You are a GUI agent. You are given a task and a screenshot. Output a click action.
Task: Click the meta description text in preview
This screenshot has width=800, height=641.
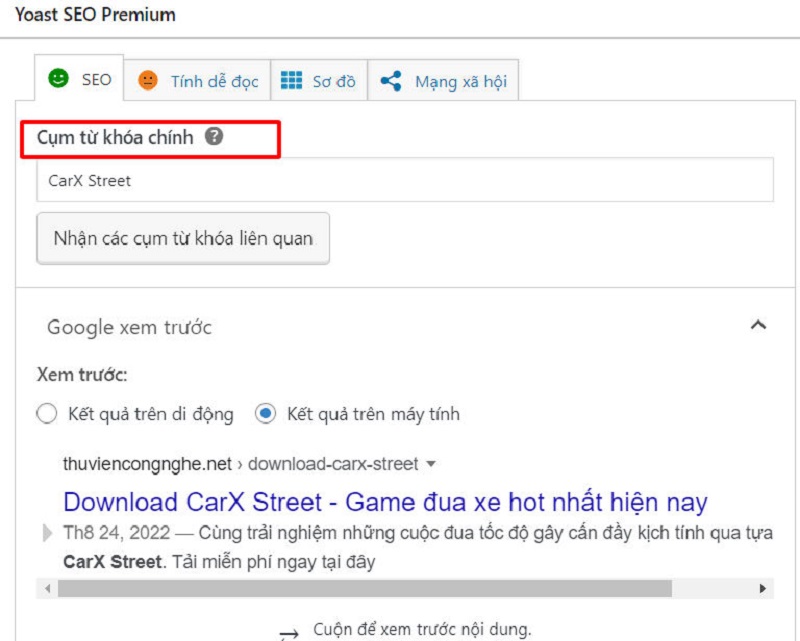click(x=418, y=547)
